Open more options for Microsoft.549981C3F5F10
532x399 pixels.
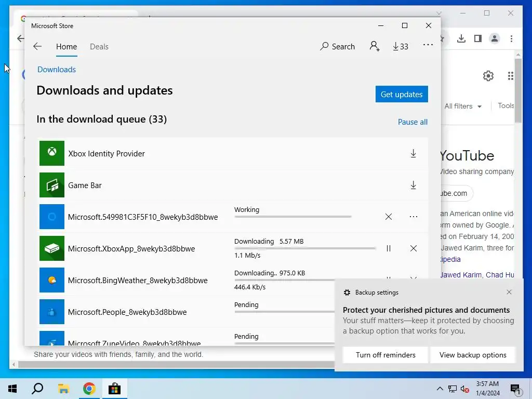(413, 217)
